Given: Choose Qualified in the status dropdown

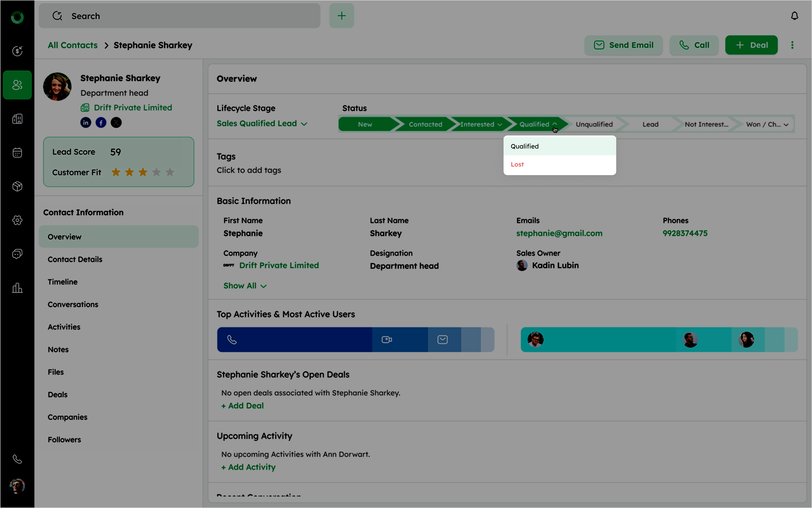Looking at the screenshot, I should tap(525, 146).
